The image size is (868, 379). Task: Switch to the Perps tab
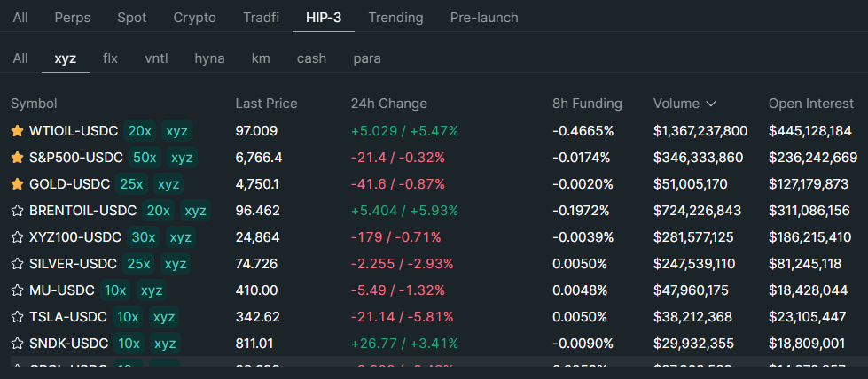tap(72, 18)
